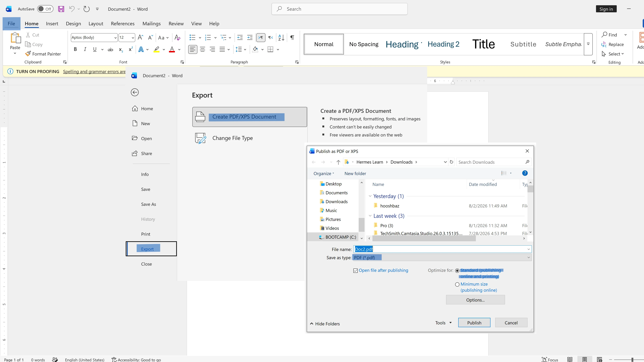Viewport: 644px width, 362px height.
Task: Select Save As in backstage menu
Action: (x=148, y=204)
